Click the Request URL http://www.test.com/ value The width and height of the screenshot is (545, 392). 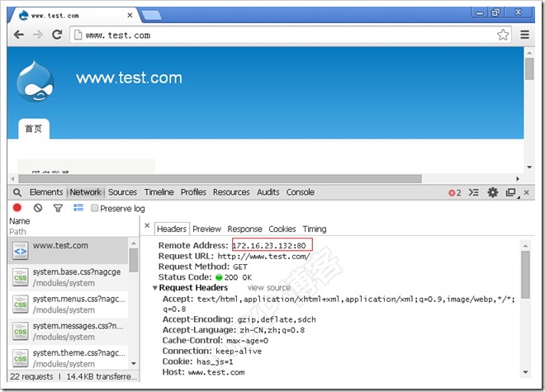click(x=263, y=257)
